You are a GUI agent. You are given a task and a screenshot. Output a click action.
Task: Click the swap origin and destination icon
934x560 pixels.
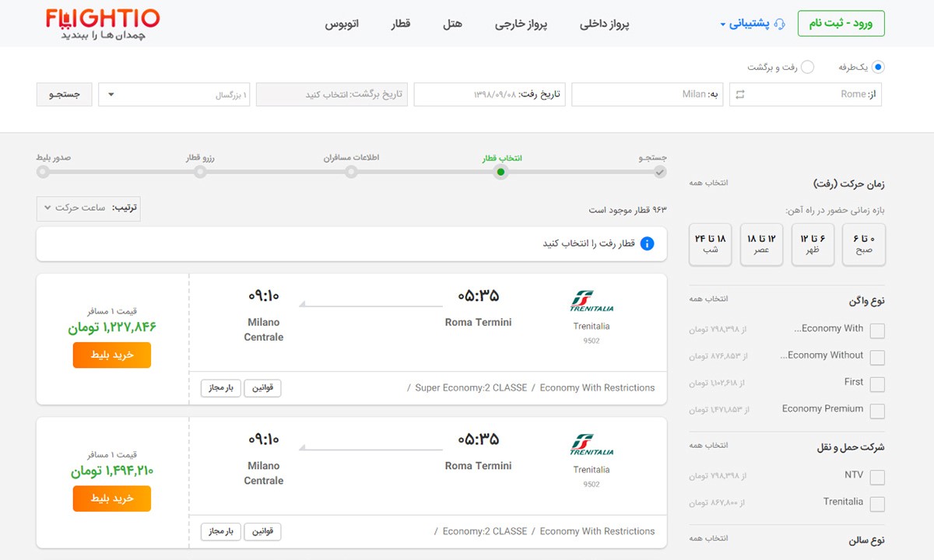(739, 94)
